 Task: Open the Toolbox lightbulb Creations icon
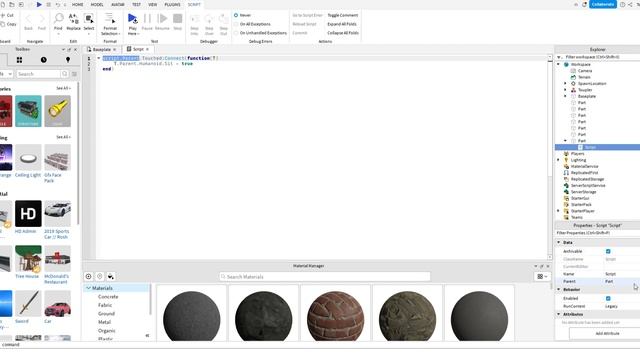tap(68, 60)
